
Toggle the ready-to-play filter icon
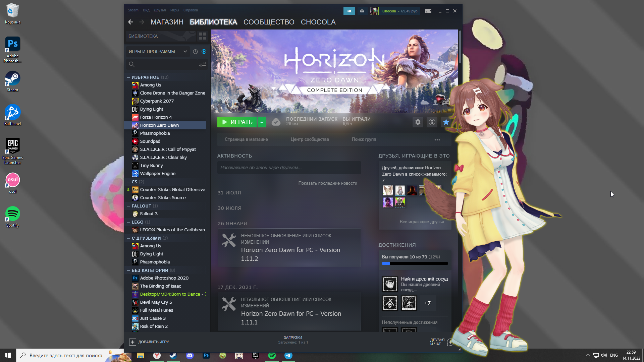(x=204, y=52)
